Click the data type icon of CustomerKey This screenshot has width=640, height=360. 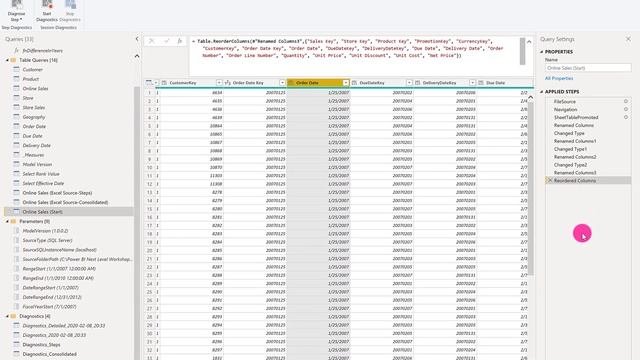[x=164, y=83]
